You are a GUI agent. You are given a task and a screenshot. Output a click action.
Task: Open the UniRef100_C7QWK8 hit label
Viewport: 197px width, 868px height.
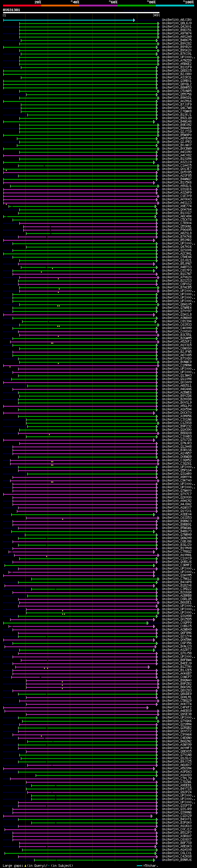coord(176,111)
